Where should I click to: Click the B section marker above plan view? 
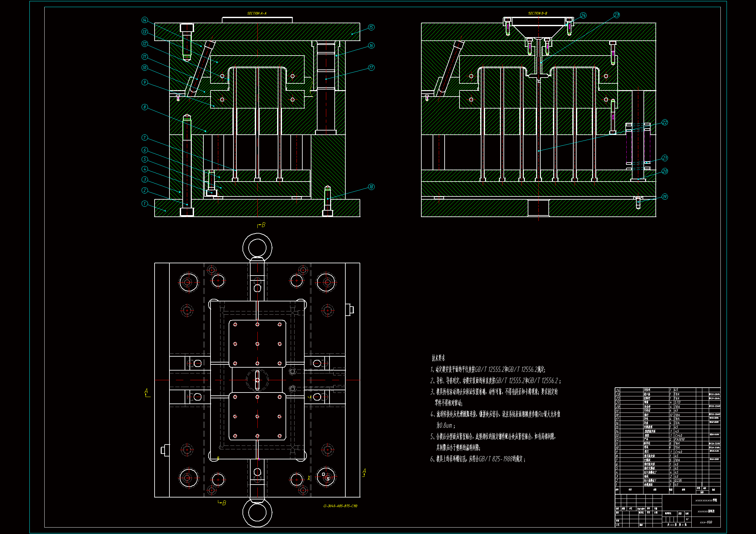click(x=263, y=225)
